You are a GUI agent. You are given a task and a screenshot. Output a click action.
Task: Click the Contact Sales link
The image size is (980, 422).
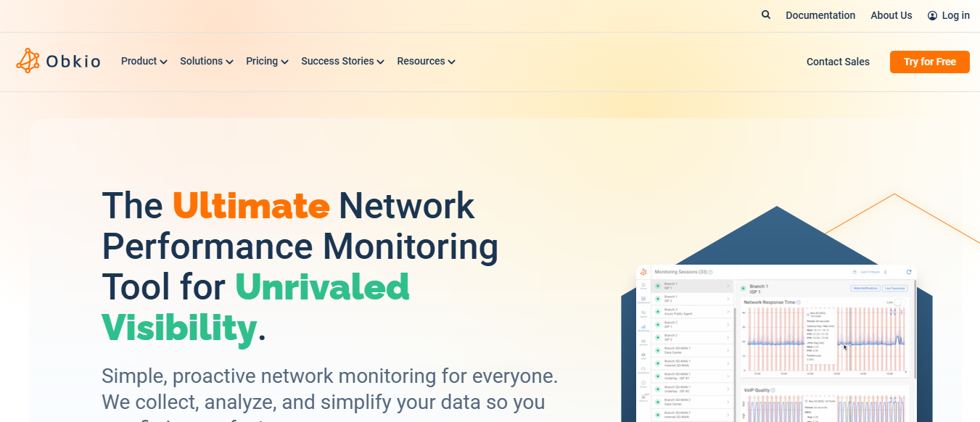[x=838, y=62]
